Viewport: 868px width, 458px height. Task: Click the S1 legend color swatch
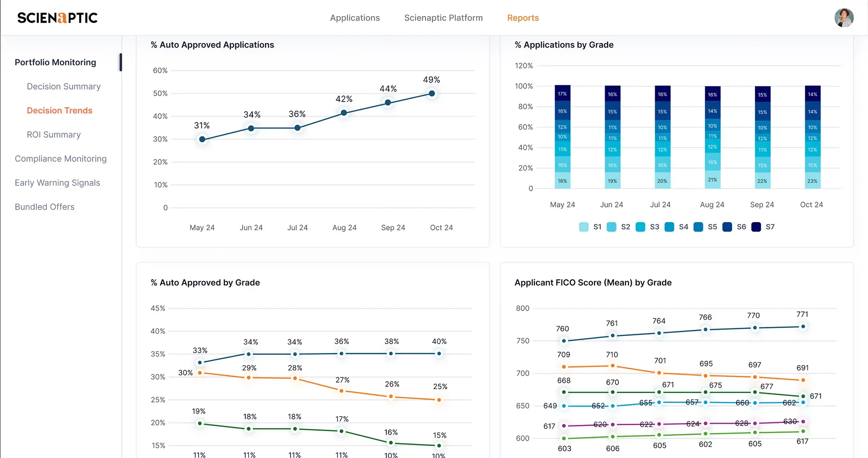point(583,227)
